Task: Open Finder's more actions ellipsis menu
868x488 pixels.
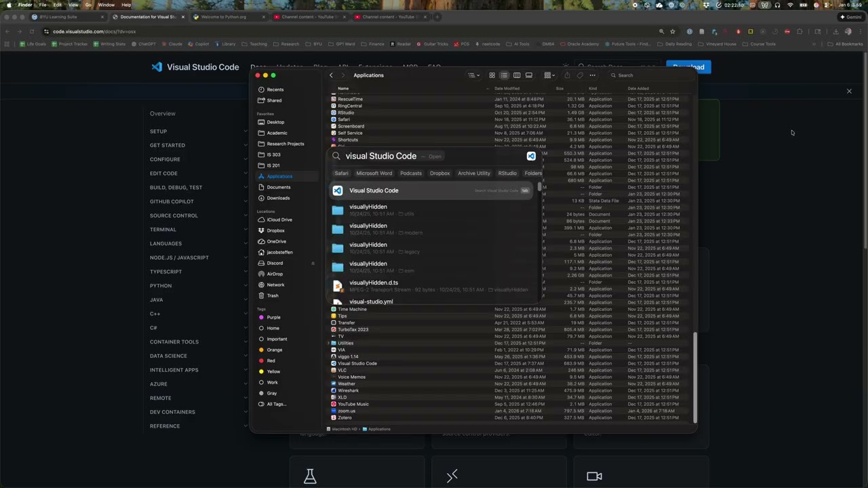Action: coord(593,75)
